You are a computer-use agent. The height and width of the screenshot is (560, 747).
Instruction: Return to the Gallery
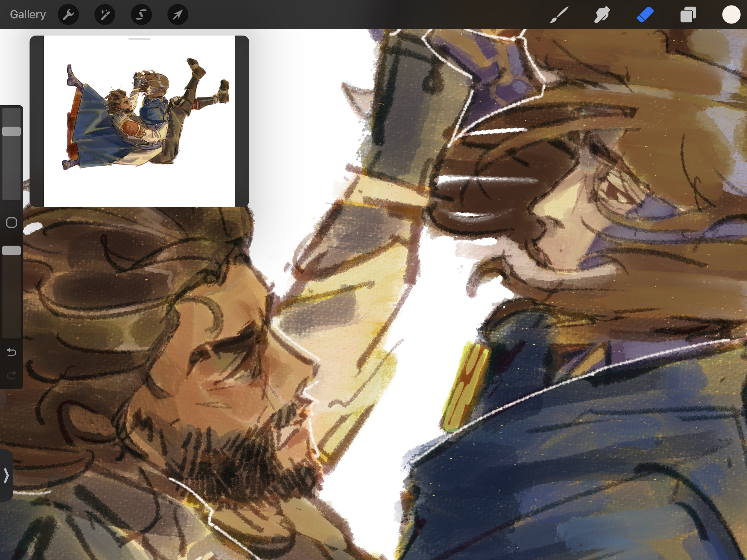point(28,14)
